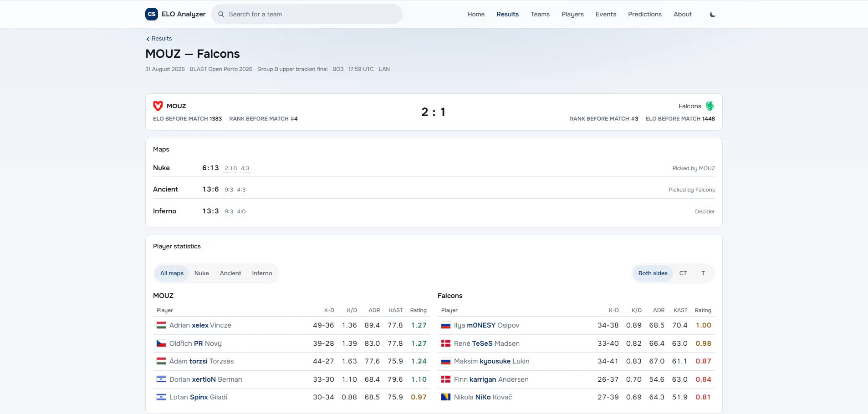Select Both sides filter
The height and width of the screenshot is (414, 868).
point(653,273)
